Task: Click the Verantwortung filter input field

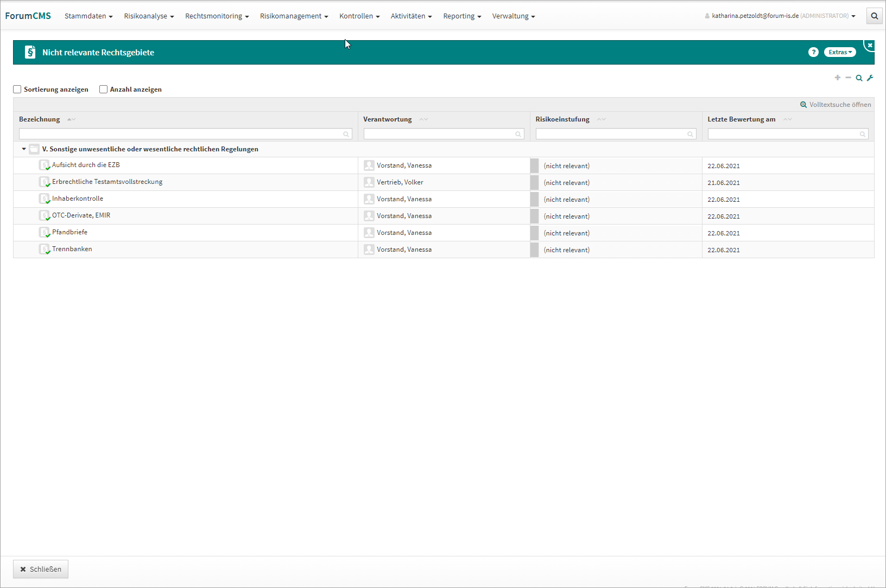Action: pyautogui.click(x=440, y=134)
